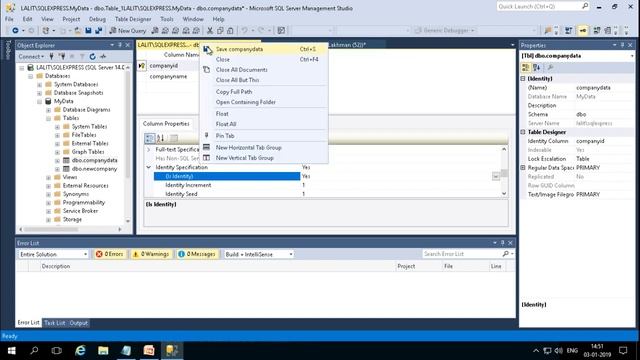This screenshot has height=360, width=640.
Task: Expand the dbo.companydata table node
Action: click(58, 160)
